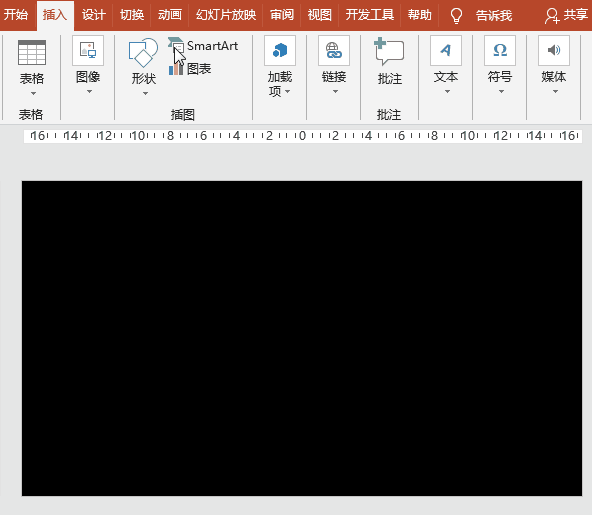Switch to the 审阅 tab
592x515 pixels.
click(x=282, y=15)
